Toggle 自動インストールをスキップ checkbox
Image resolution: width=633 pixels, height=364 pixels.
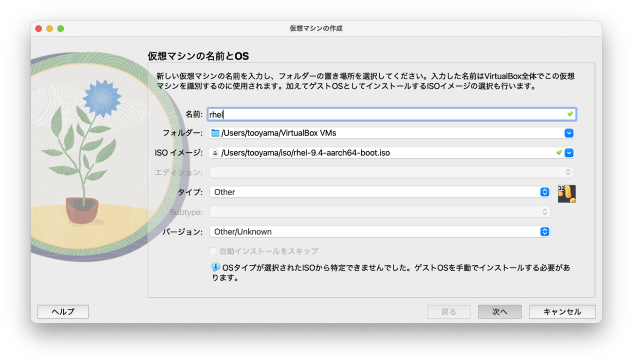(213, 251)
